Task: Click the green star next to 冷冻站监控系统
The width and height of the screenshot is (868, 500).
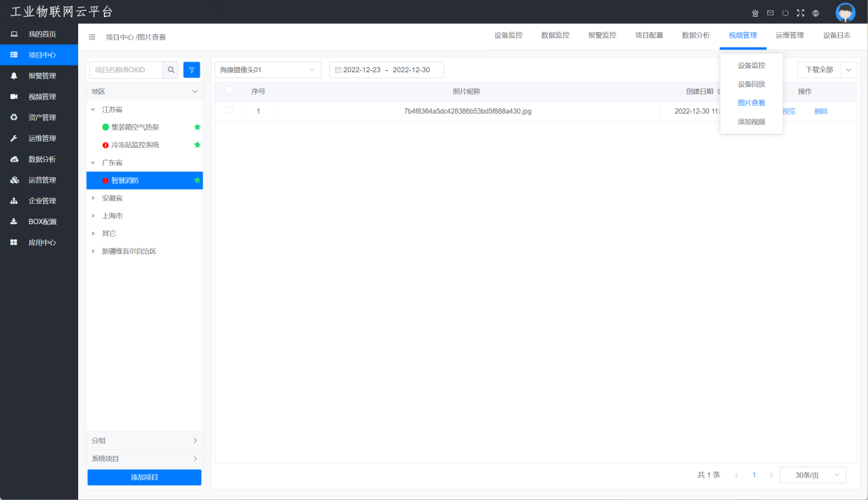Action: (x=197, y=144)
